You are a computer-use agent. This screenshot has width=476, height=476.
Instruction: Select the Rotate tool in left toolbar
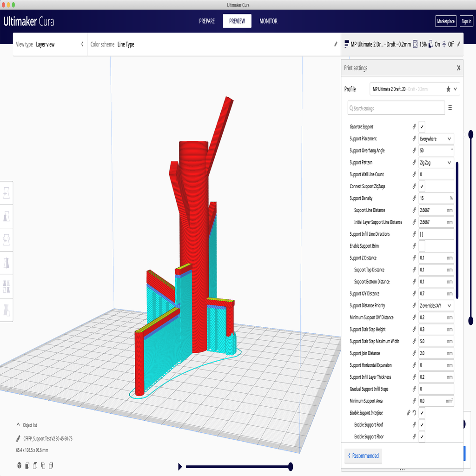pyautogui.click(x=7, y=240)
